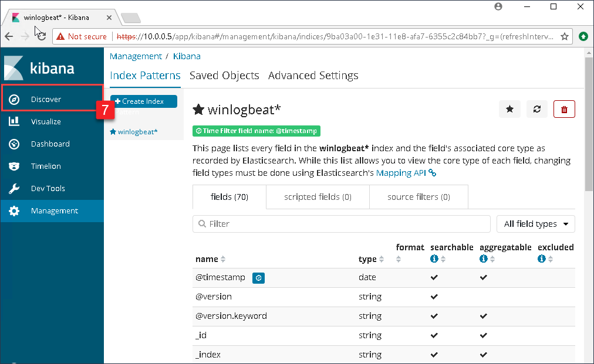Click the @version.keyword field name

231,316
